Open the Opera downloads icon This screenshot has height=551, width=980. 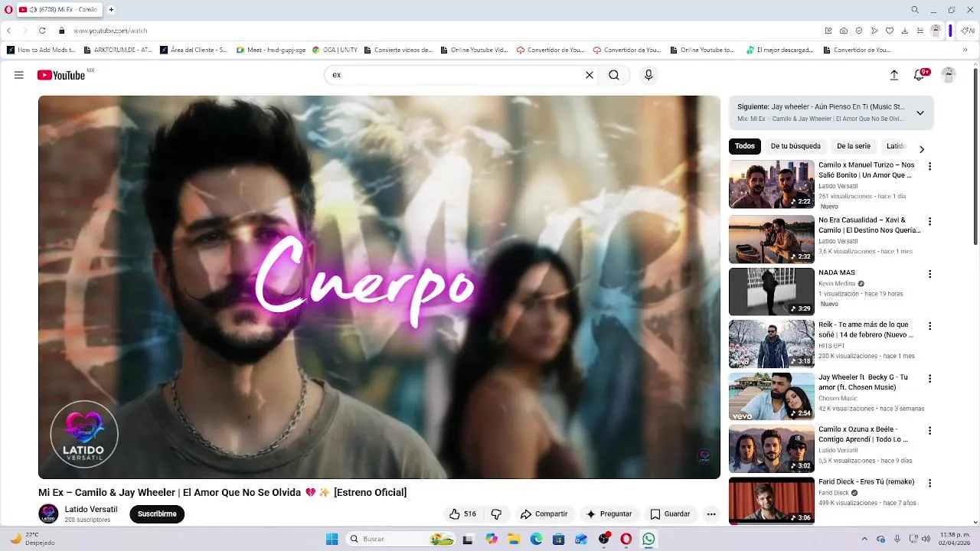click(x=905, y=31)
